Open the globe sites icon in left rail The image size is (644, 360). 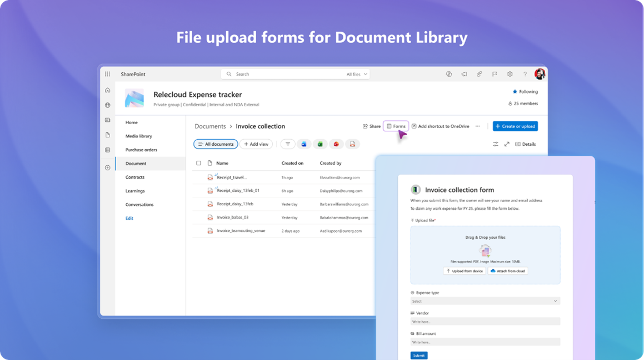tap(108, 105)
